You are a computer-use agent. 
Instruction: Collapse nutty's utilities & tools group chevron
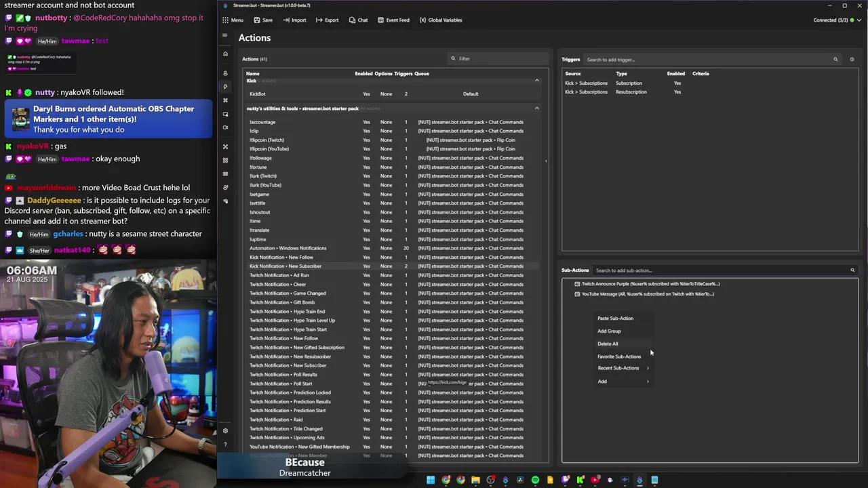click(x=536, y=108)
